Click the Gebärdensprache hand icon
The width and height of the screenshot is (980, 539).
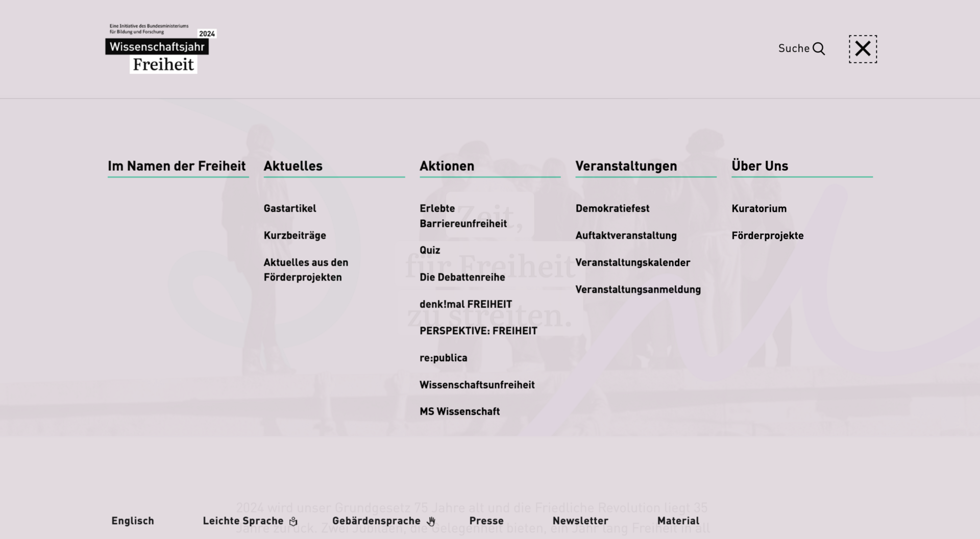pos(431,521)
